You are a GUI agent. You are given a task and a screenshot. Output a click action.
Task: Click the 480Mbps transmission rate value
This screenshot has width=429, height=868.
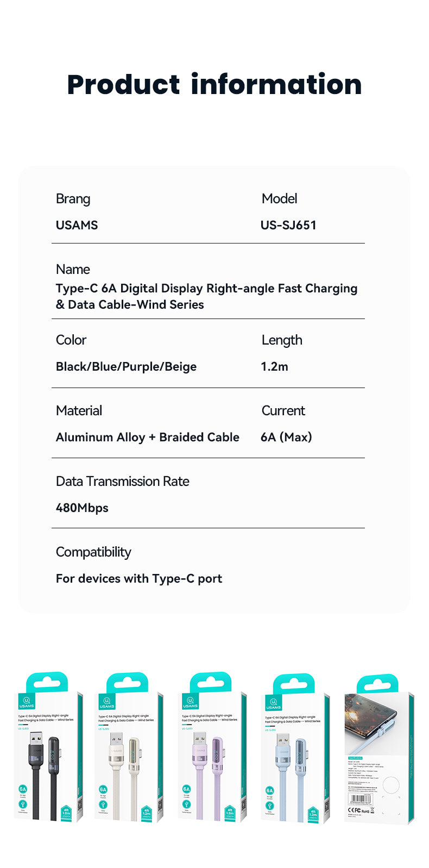(x=82, y=508)
